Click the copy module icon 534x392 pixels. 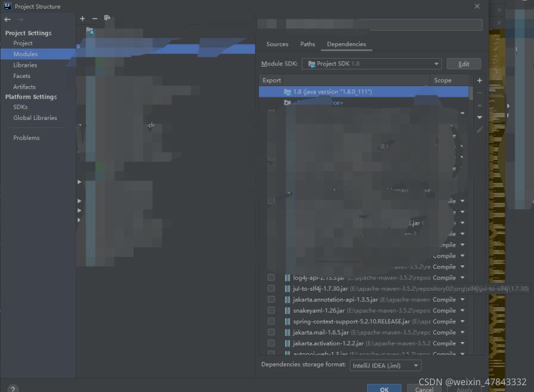[x=107, y=18]
